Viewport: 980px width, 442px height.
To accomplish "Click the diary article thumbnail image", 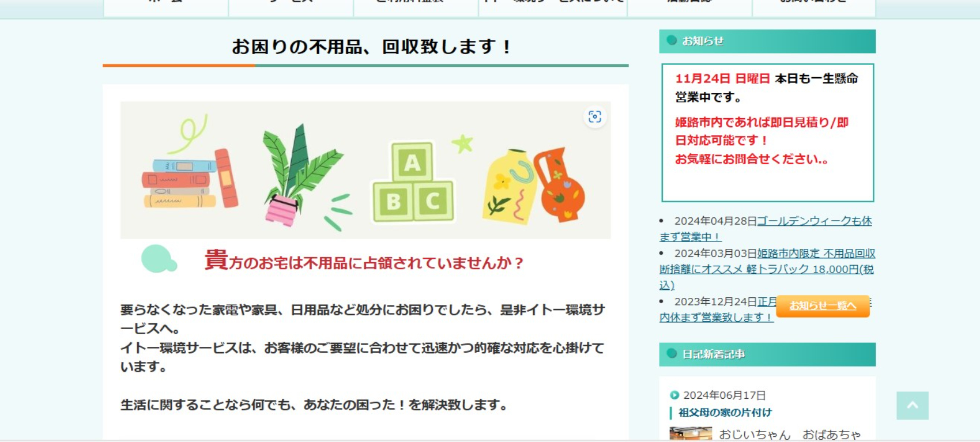I will click(691, 434).
